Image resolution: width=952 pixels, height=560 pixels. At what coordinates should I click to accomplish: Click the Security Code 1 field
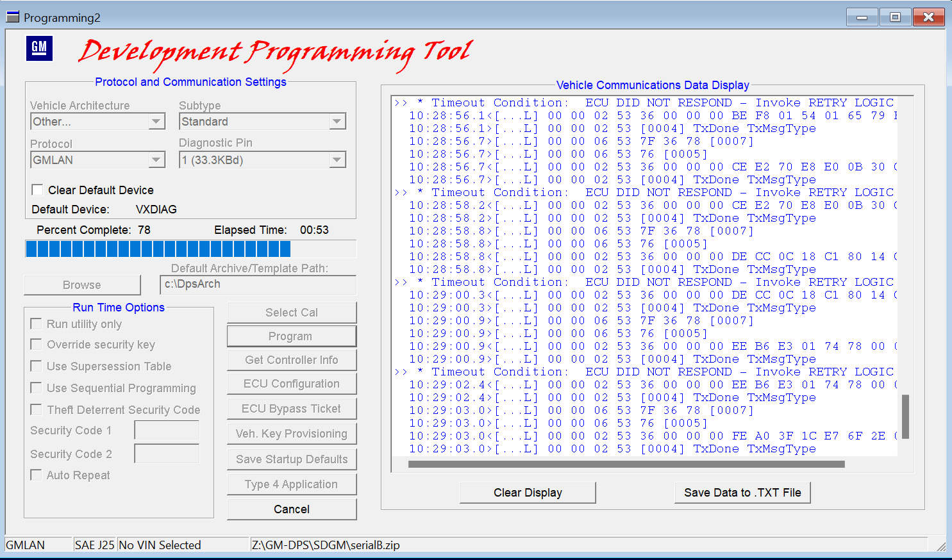coord(167,431)
